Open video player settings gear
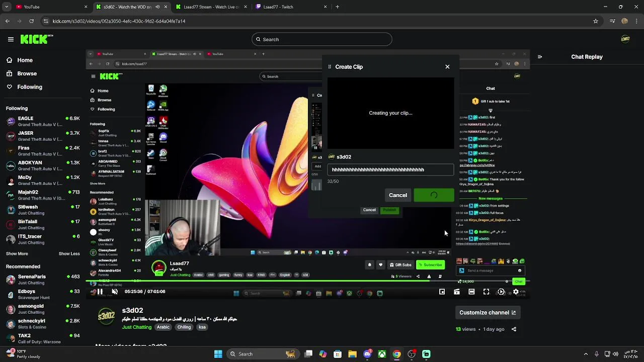644x362 pixels. coord(516,292)
